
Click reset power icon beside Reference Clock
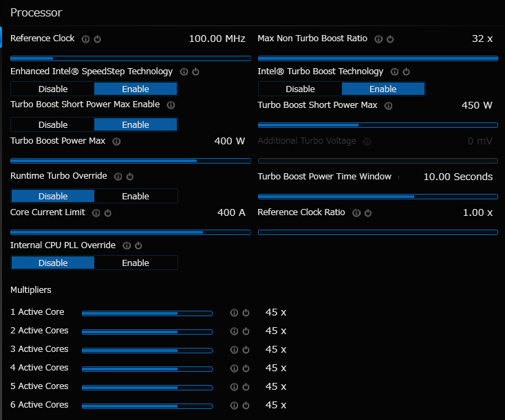click(x=97, y=39)
